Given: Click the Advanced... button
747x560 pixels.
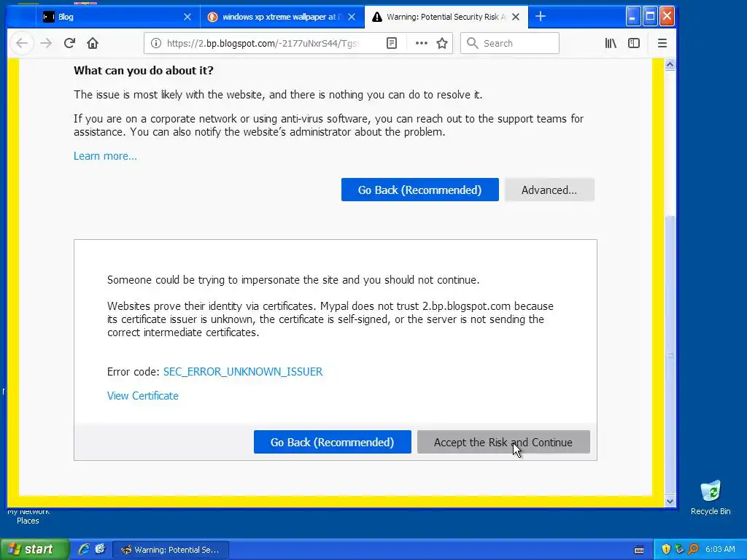Looking at the screenshot, I should coord(549,190).
